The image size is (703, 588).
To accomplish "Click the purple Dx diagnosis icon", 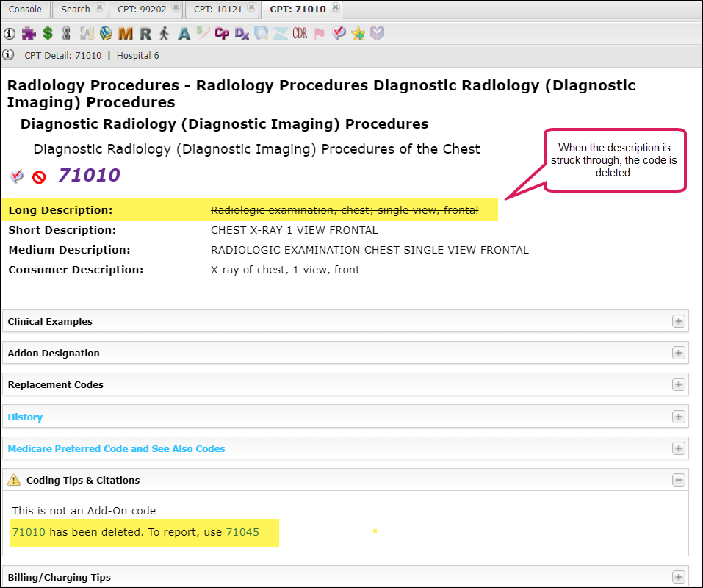I will click(242, 33).
